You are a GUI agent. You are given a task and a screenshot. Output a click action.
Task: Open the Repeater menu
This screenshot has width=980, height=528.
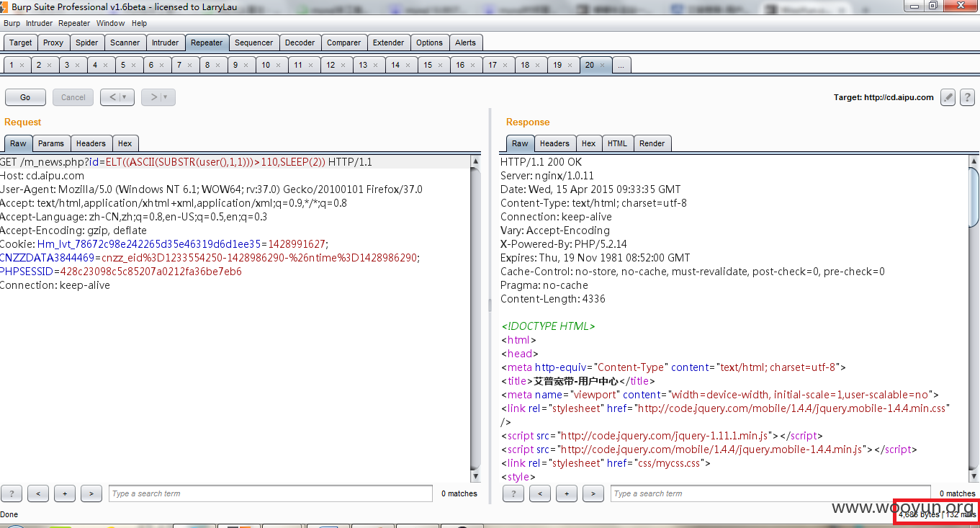click(x=74, y=23)
